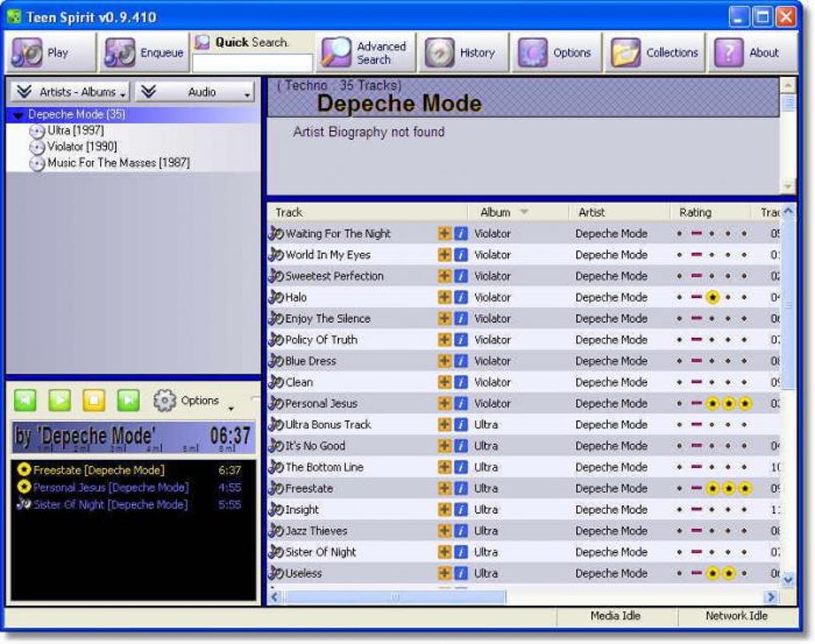Image resolution: width=815 pixels, height=644 pixels.
Task: Select Sister Of Night in the playlist
Action: [x=134, y=504]
